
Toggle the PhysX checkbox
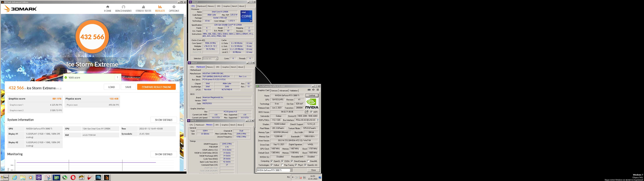tap(296, 165)
